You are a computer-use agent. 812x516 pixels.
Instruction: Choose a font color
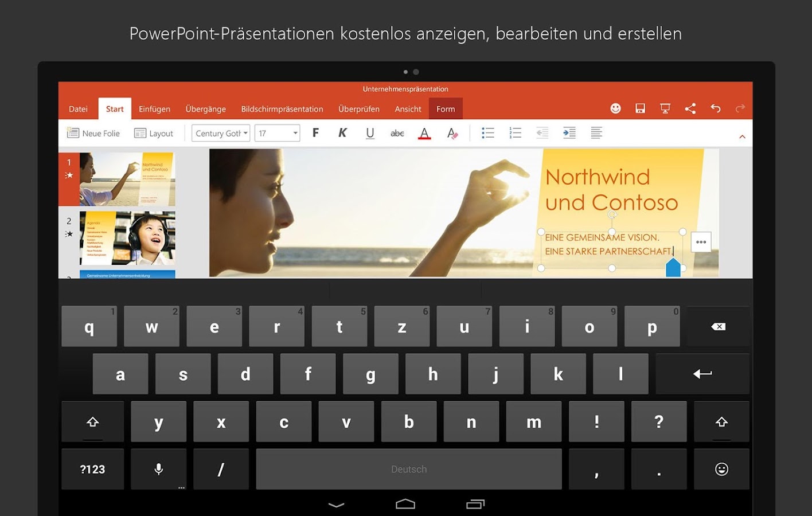pyautogui.click(x=424, y=132)
